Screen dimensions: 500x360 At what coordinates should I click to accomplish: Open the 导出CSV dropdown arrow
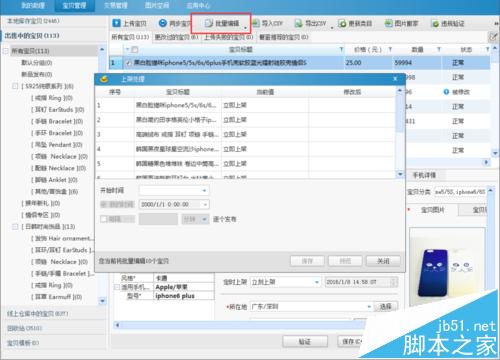coord(332,27)
